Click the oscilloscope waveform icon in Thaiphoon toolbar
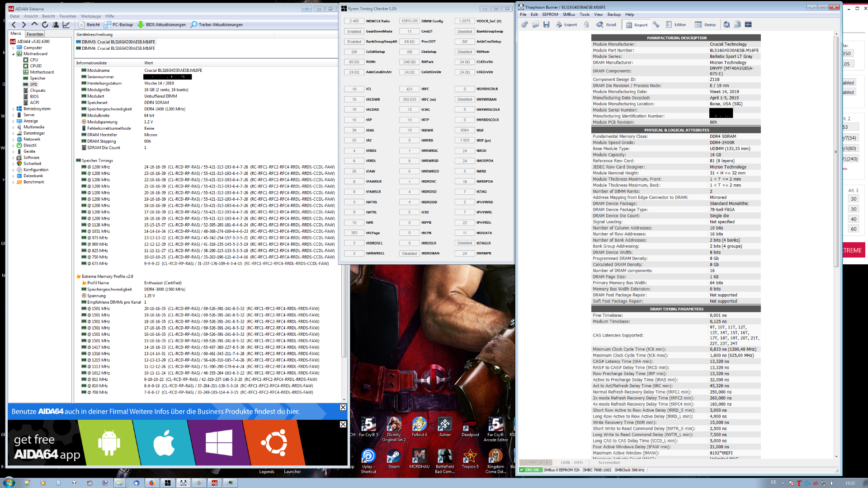This screenshot has height=488, width=868. pos(748,25)
